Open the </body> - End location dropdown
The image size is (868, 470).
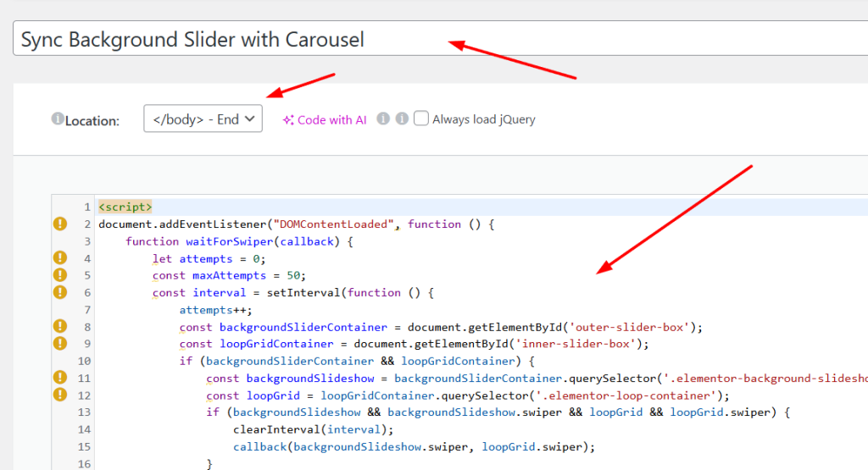pyautogui.click(x=203, y=119)
